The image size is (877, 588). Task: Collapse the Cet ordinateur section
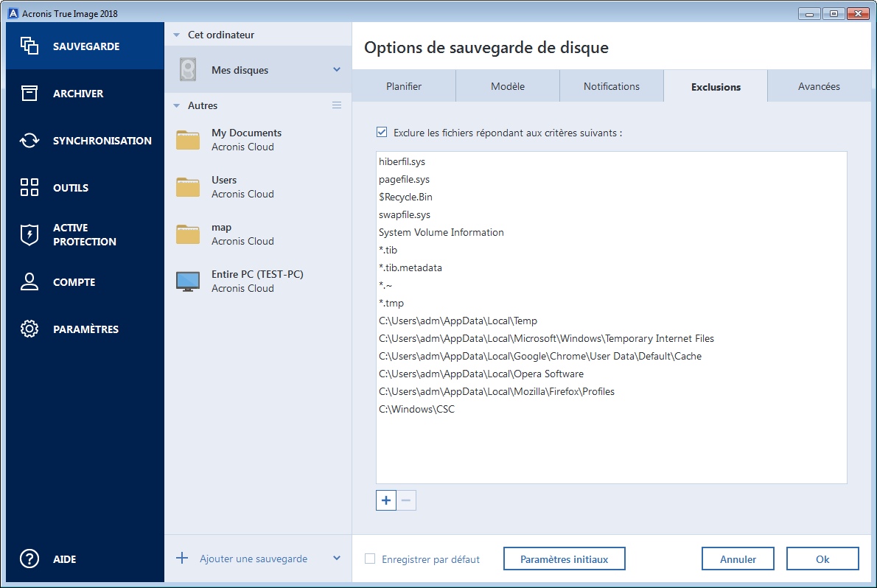pos(177,35)
